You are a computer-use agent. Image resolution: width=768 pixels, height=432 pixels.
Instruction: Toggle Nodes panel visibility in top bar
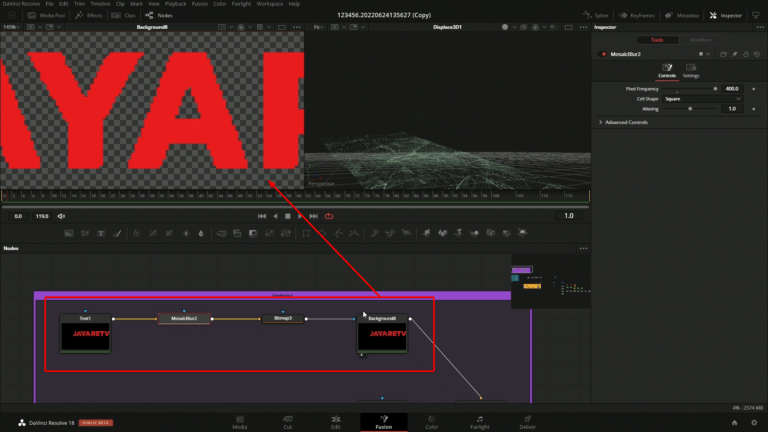click(x=159, y=15)
